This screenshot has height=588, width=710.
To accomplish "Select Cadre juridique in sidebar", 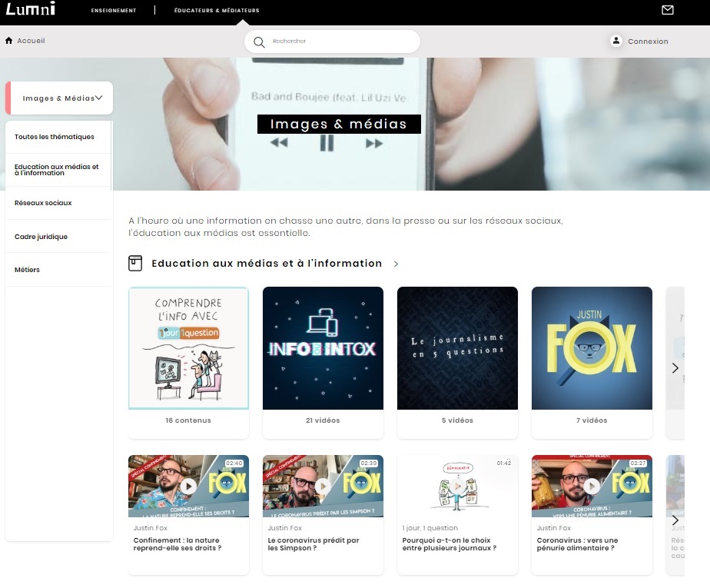I will tap(58, 236).
